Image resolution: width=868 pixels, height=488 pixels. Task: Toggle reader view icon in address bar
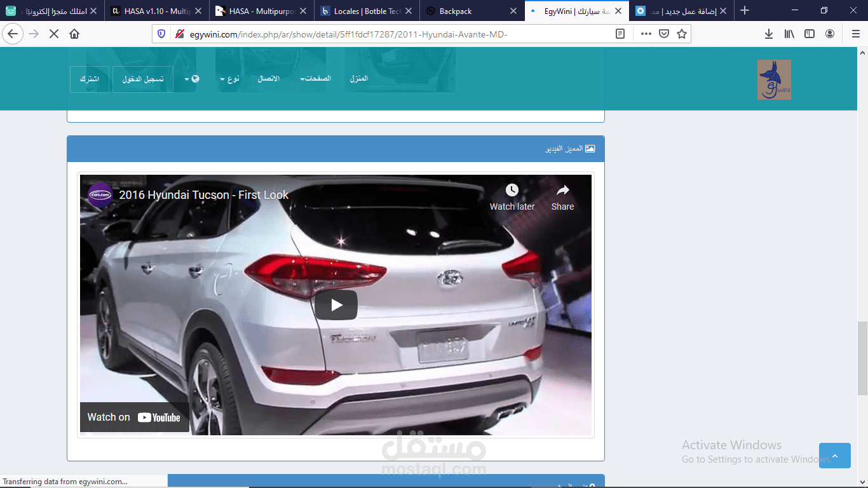click(x=620, y=34)
